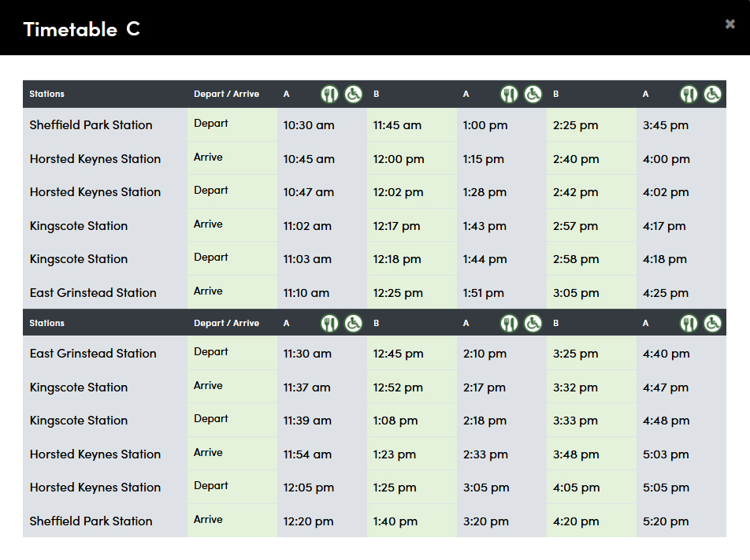Select the 12:25 pm East Grinstead arrival time
Viewport: 750px width, 560px height.
[398, 293]
